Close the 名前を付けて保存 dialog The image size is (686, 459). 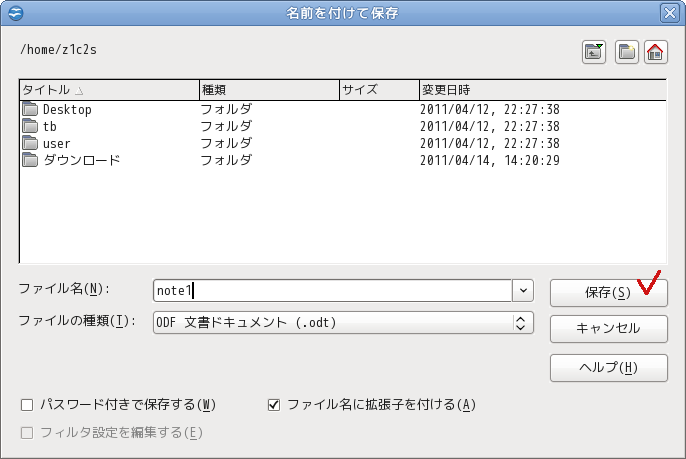(x=669, y=13)
